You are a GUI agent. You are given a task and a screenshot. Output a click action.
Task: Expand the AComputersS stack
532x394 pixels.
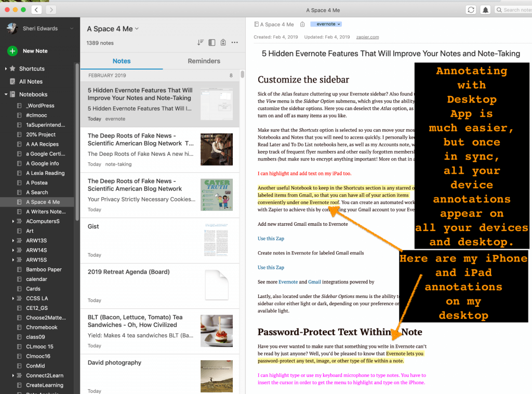[13, 221]
